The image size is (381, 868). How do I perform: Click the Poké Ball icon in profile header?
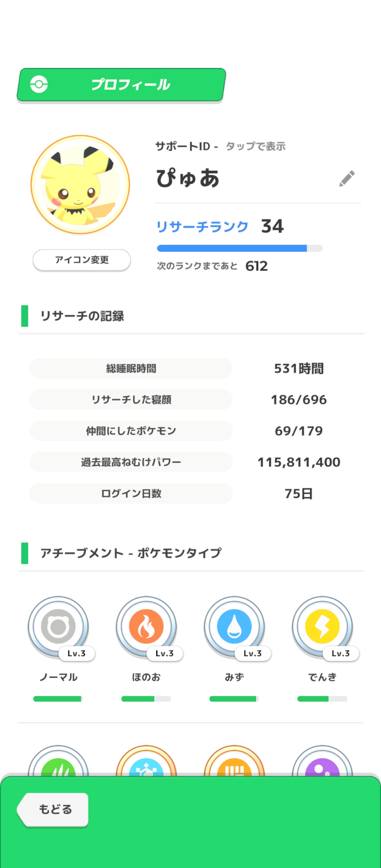(x=39, y=84)
